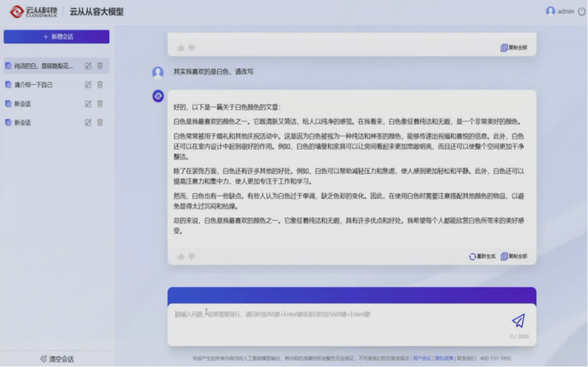
Task: Open the 用户协议 user agreement link
Action: click(422, 358)
